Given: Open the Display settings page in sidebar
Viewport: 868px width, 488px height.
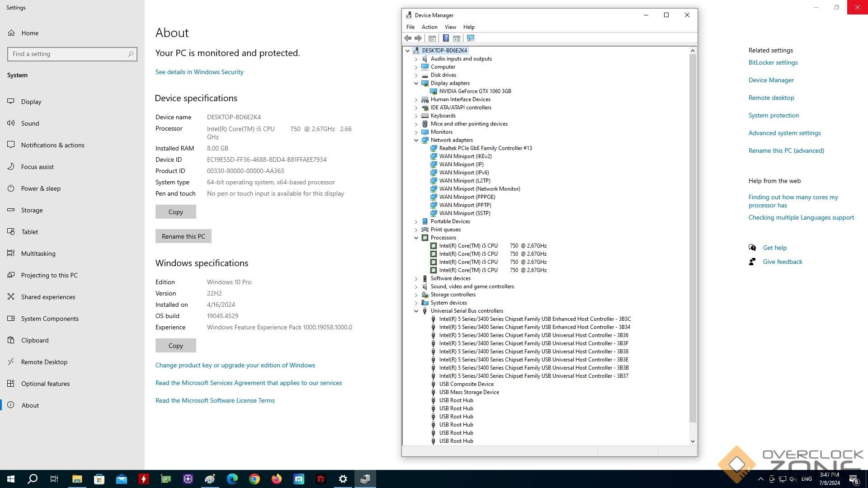Looking at the screenshot, I should (x=31, y=102).
